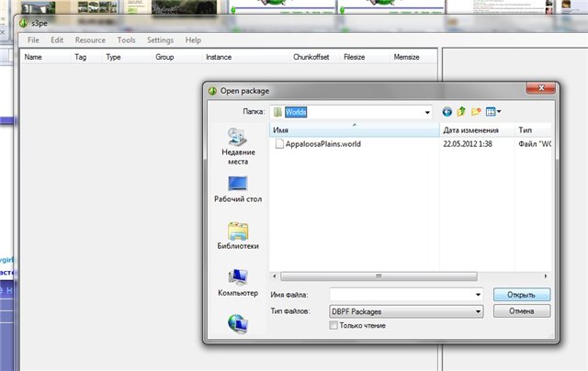Enable the Только чтение checkbox
This screenshot has height=371, width=588.
point(334,325)
